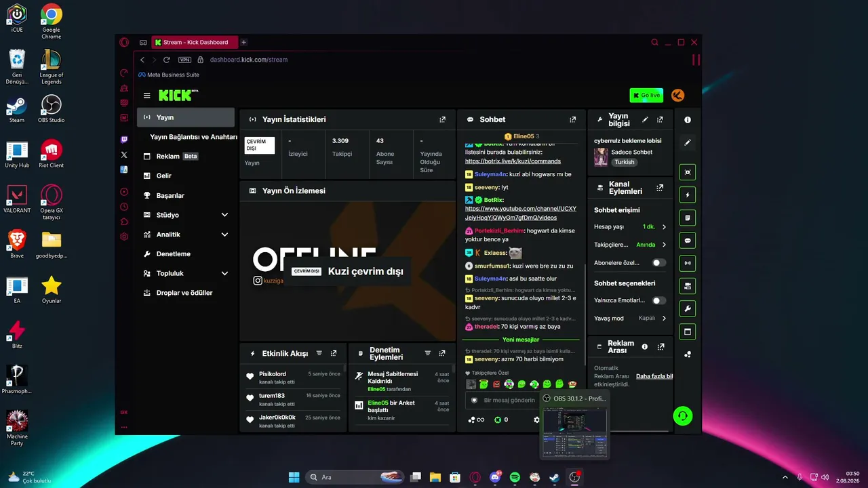The height and width of the screenshot is (488, 868).
Task: Open Yavaş mod setting arrow
Action: [x=664, y=318]
